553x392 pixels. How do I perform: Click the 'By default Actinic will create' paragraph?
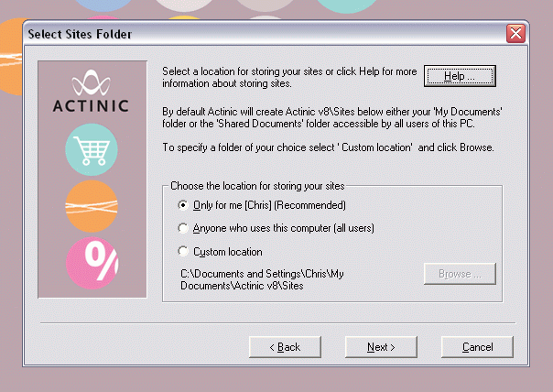click(x=332, y=119)
